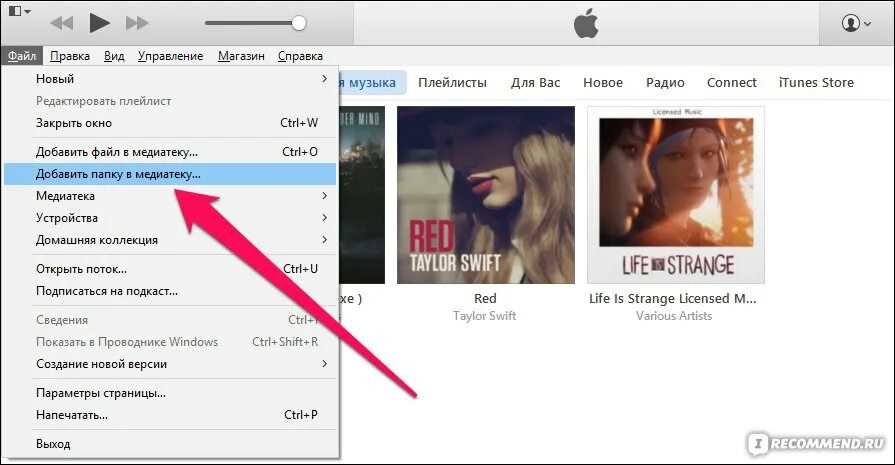
Task: Switch to the Плейлисты tab
Action: point(452,83)
